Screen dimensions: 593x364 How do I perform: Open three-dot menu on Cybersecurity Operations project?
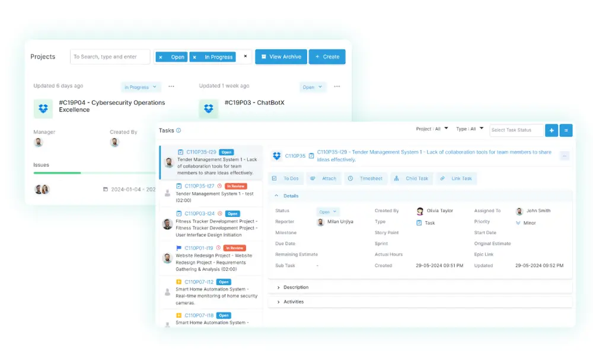pyautogui.click(x=171, y=87)
